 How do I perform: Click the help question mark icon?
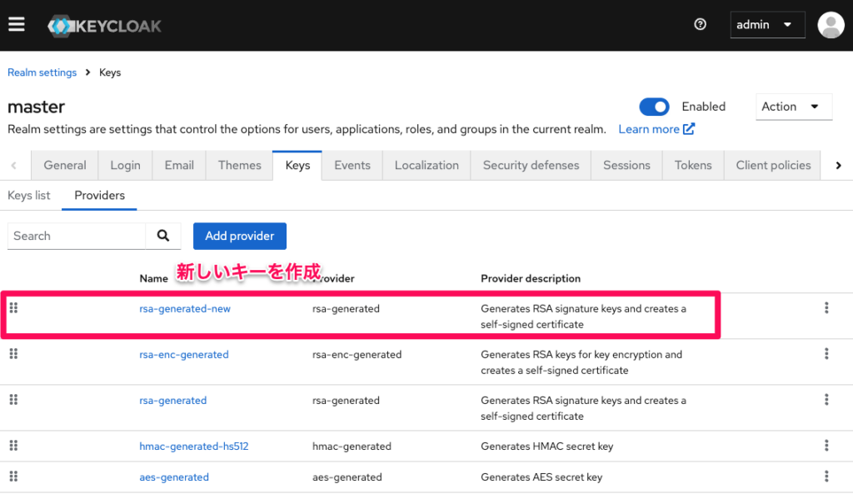(x=700, y=24)
